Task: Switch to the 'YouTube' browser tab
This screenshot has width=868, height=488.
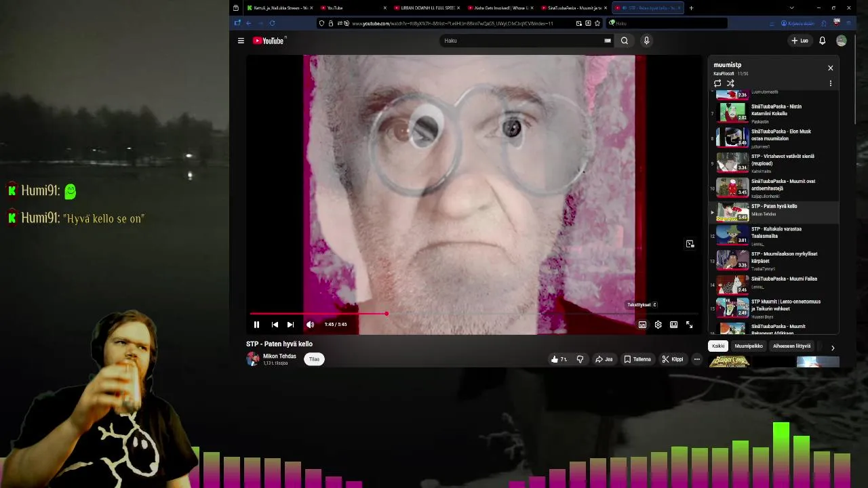Action: coord(353,8)
